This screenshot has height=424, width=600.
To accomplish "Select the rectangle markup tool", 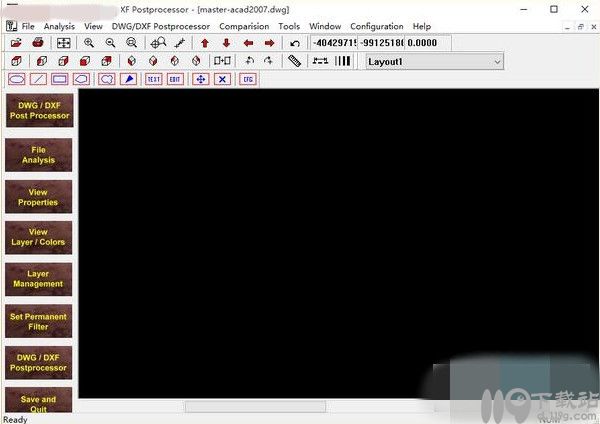I will pos(60,79).
